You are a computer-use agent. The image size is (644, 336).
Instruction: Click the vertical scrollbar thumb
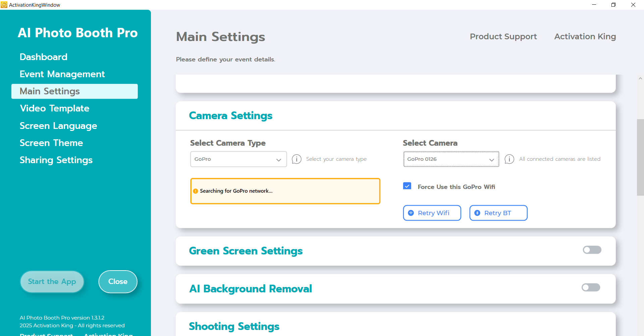point(640,157)
